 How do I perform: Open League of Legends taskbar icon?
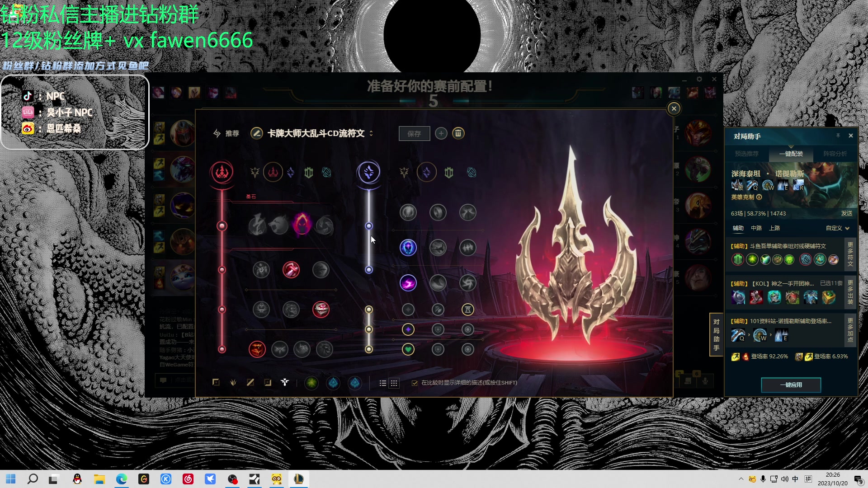(x=298, y=479)
